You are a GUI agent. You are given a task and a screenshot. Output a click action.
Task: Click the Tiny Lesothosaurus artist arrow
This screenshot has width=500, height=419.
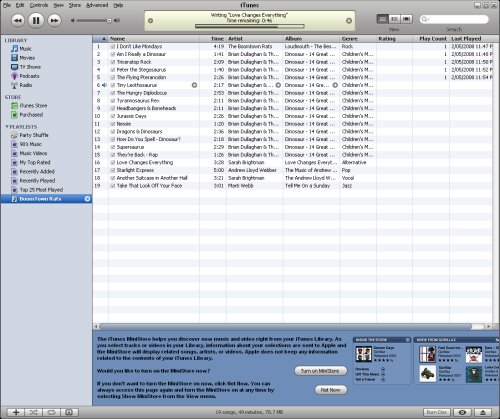click(278, 85)
